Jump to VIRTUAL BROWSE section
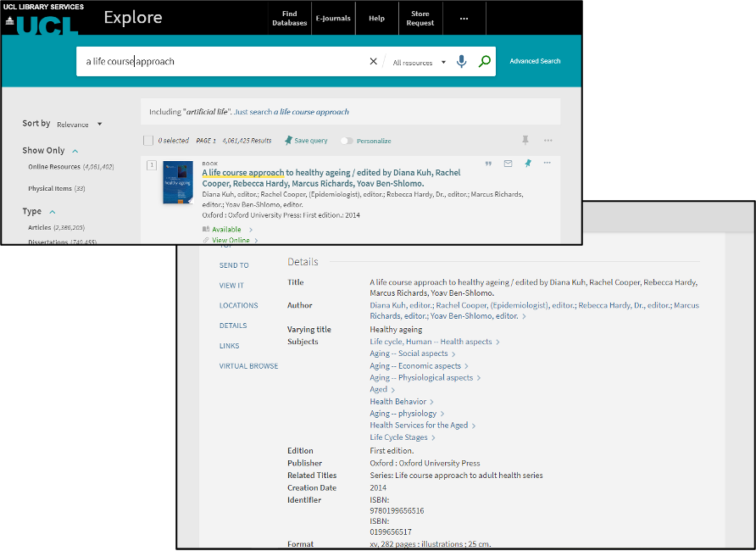This screenshot has height=551, width=756. (249, 366)
